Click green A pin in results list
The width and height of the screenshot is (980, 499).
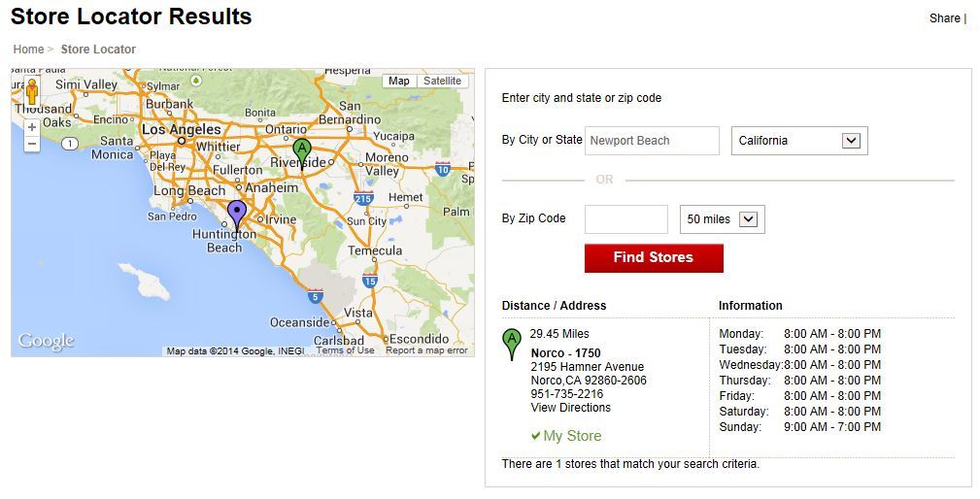[x=511, y=343]
